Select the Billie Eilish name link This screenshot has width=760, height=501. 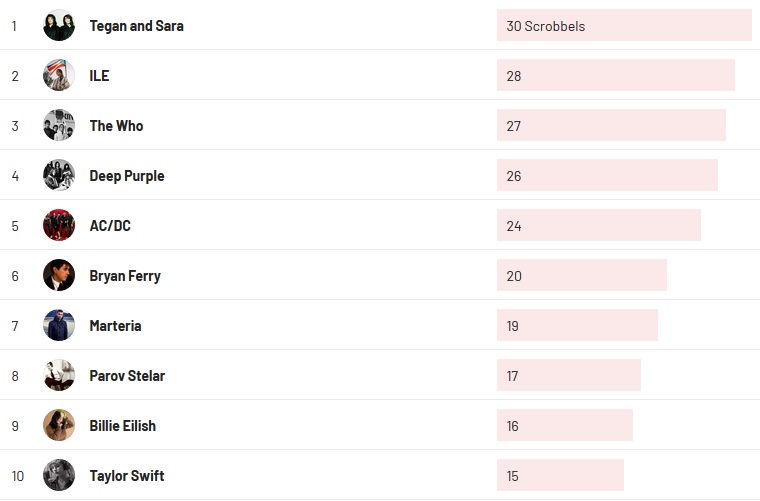point(123,426)
